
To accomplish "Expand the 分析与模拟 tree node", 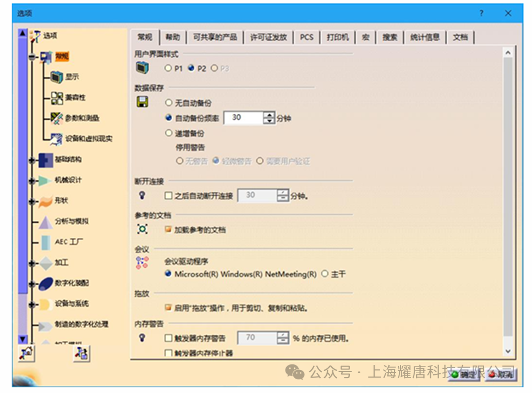I will tap(31, 222).
